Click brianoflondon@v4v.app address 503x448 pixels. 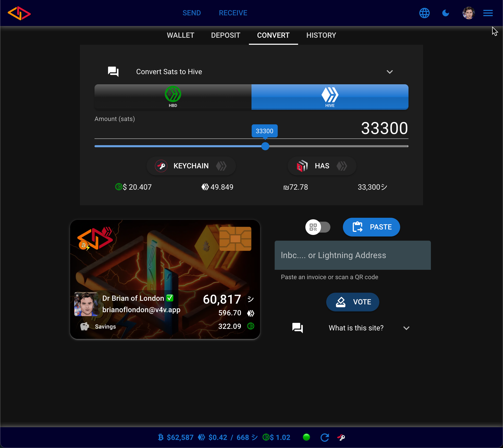[141, 310]
